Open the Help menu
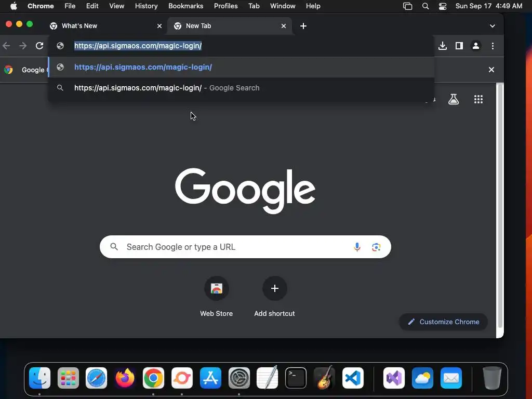 [x=313, y=6]
